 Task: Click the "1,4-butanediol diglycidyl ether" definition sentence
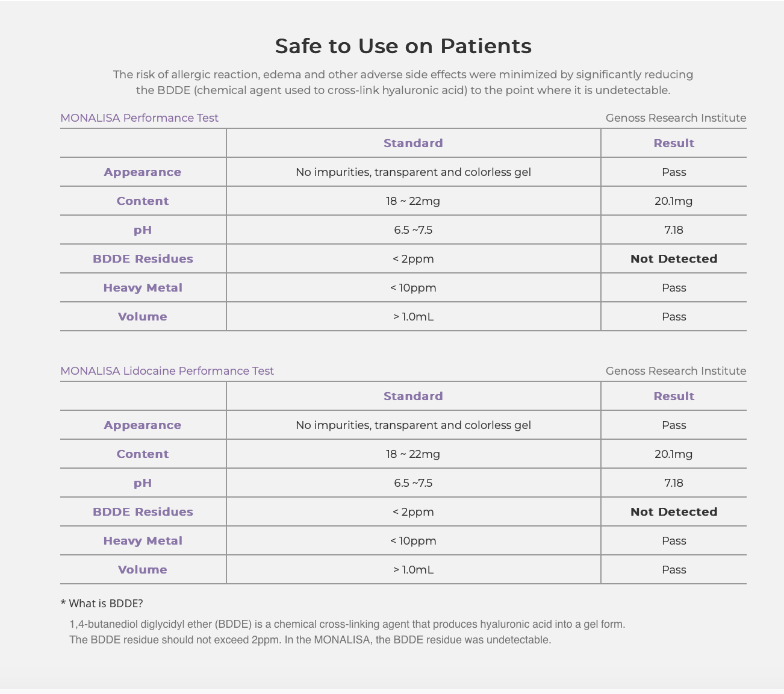(x=347, y=624)
